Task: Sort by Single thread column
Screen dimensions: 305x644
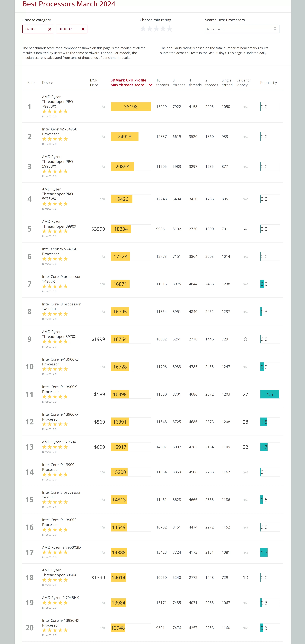Action: (227, 82)
